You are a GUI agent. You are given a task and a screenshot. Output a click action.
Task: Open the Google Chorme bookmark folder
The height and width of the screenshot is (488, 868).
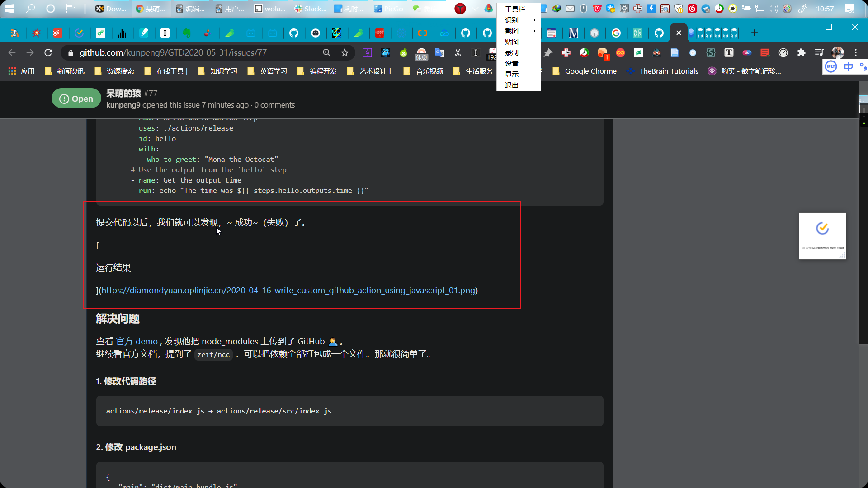tap(585, 71)
